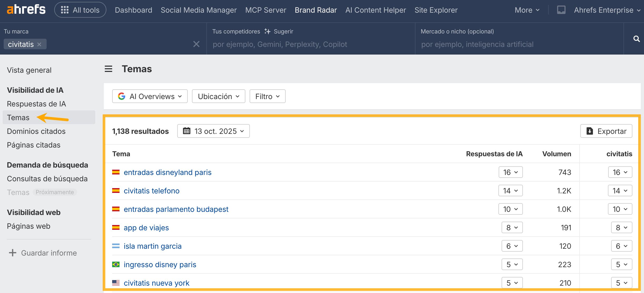Remove the civitatis brand tag
Screen dimensions: 644x293
pyautogui.click(x=39, y=44)
